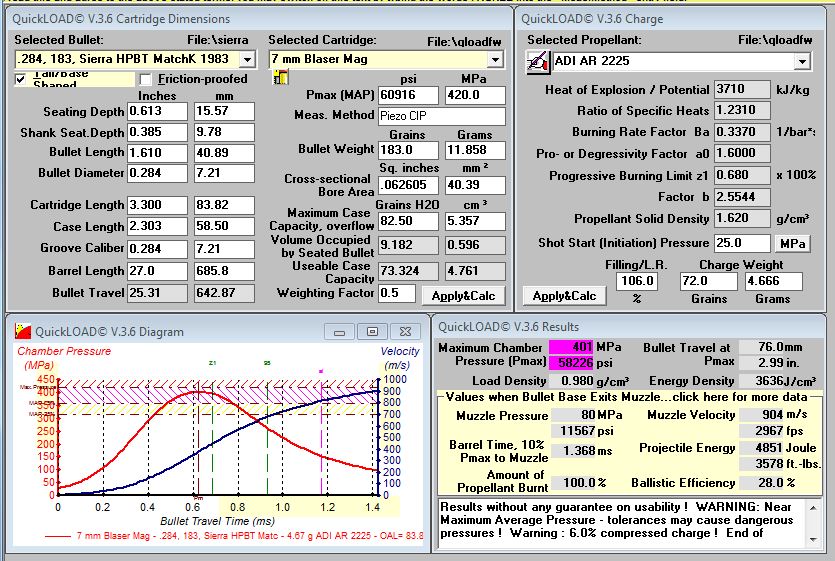The image size is (835, 561).
Task: Click the Meas. Method Piezo CIP field
Action: tap(441, 116)
